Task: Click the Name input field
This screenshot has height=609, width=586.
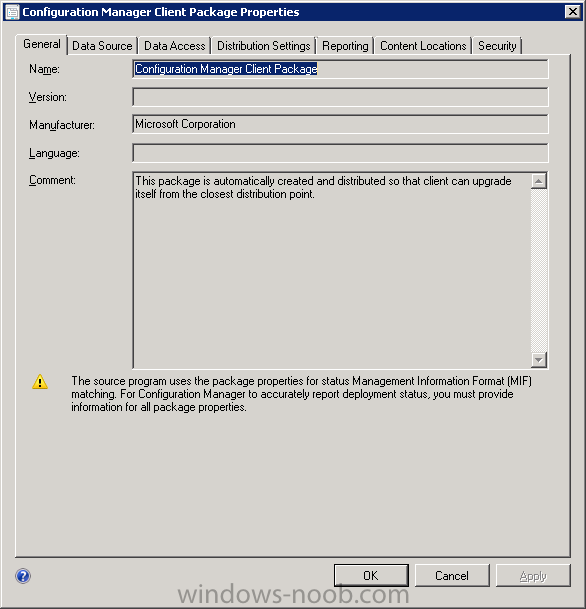Action: [340, 69]
